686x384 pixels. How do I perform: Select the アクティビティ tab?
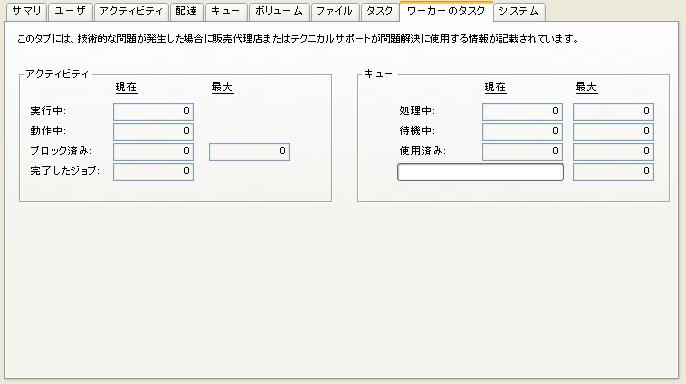point(131,11)
